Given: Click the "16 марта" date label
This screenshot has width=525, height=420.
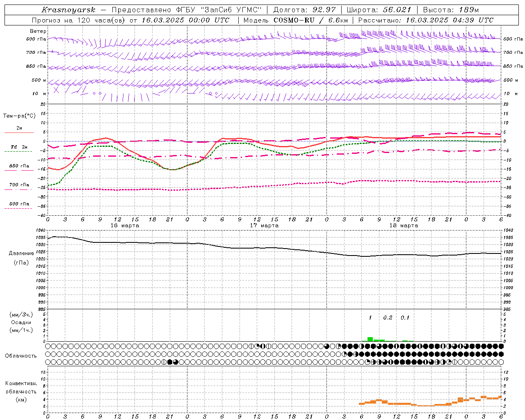Looking at the screenshot, I should pos(125,226).
